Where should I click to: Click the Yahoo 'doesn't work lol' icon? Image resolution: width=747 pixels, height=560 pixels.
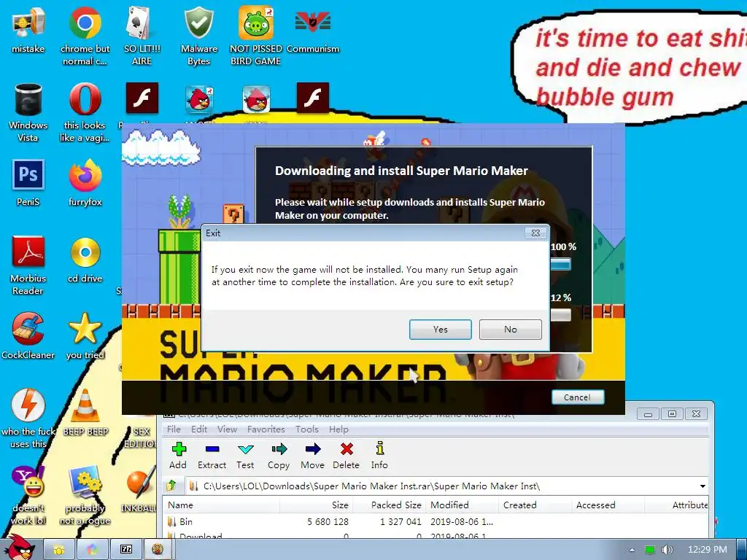28,495
